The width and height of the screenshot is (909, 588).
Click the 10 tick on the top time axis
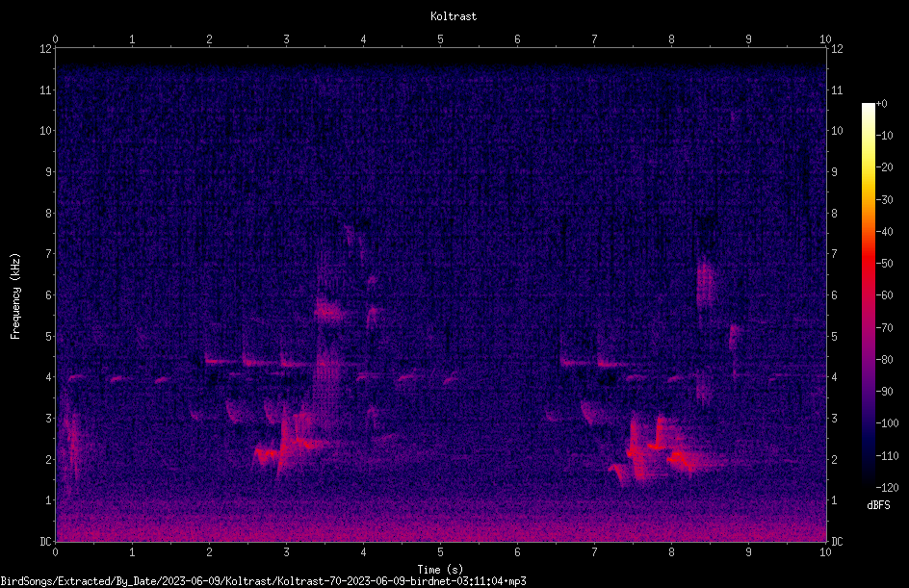pos(825,39)
